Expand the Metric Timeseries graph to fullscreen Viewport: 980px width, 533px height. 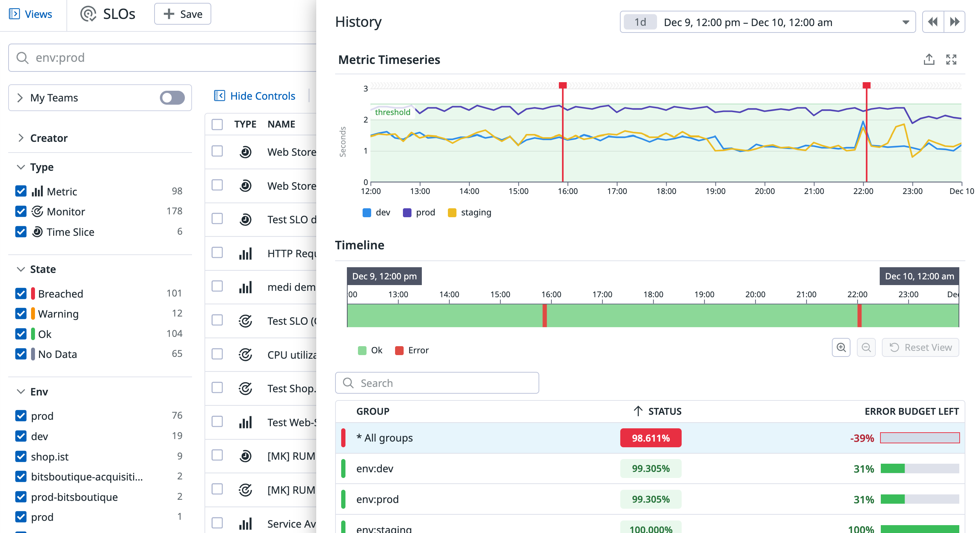coord(951,59)
